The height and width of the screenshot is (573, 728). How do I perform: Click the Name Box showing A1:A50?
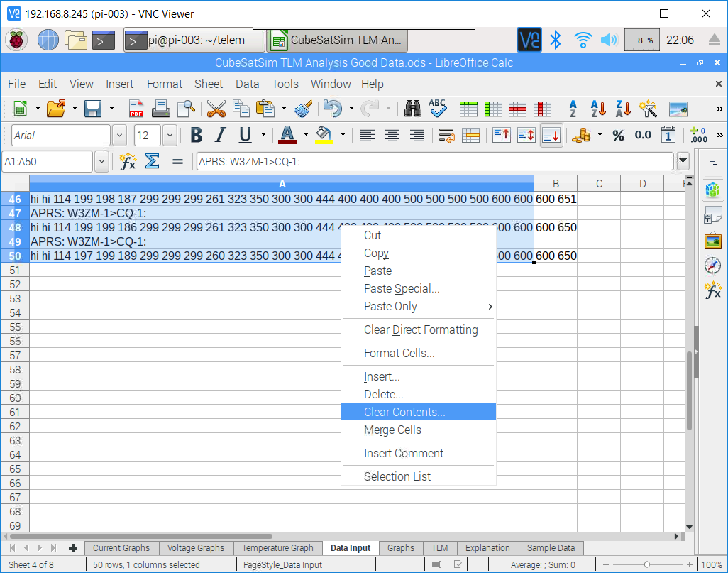point(46,161)
